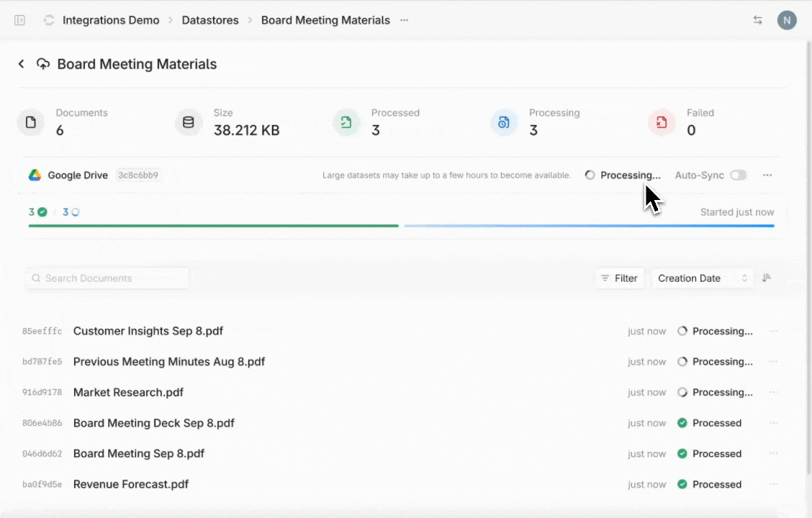Click the switch arrows icon in header
Image resolution: width=812 pixels, height=518 pixels.
(x=758, y=20)
